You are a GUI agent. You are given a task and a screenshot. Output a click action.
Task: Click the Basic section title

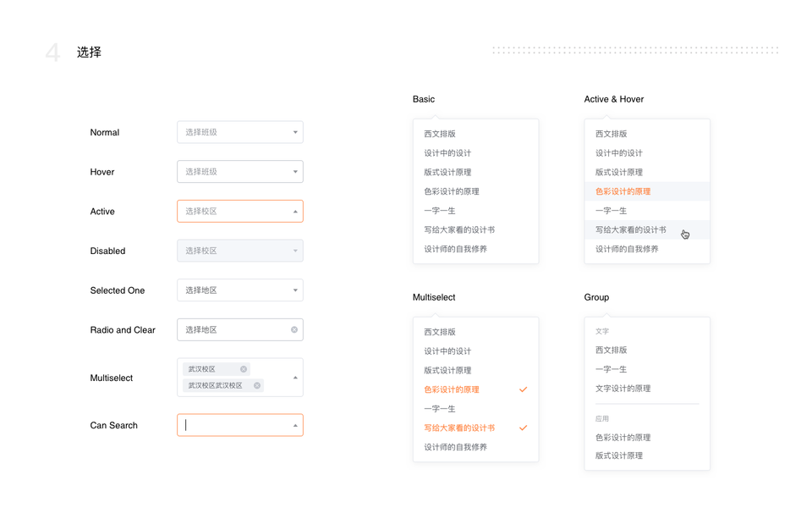424,99
